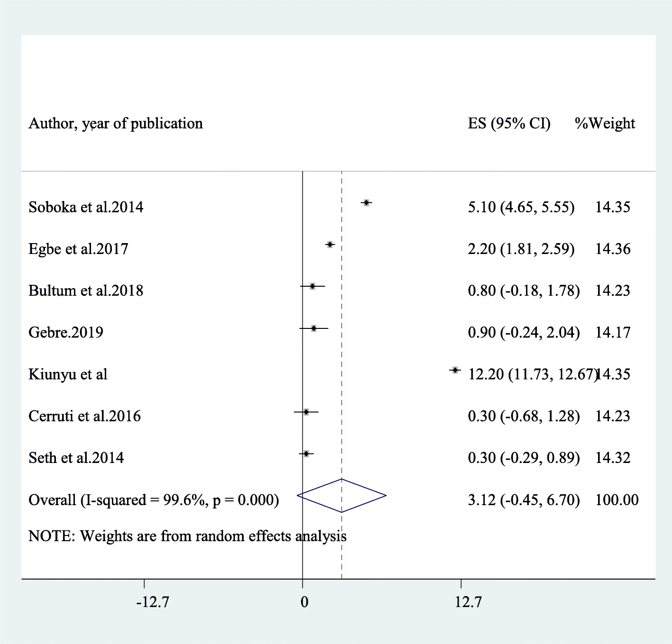This screenshot has width=672, height=644.
Task: Select the axis label '12.7'
Action: pos(468,602)
